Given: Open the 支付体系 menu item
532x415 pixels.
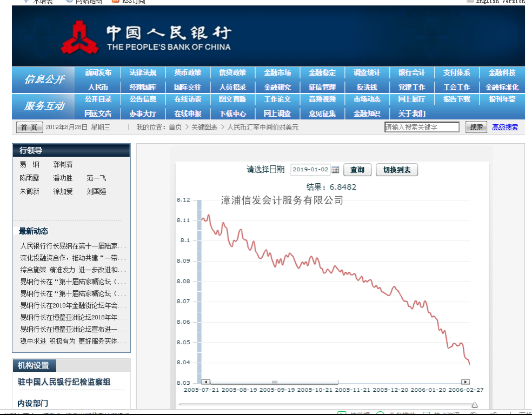Looking at the screenshot, I should click(x=457, y=72).
